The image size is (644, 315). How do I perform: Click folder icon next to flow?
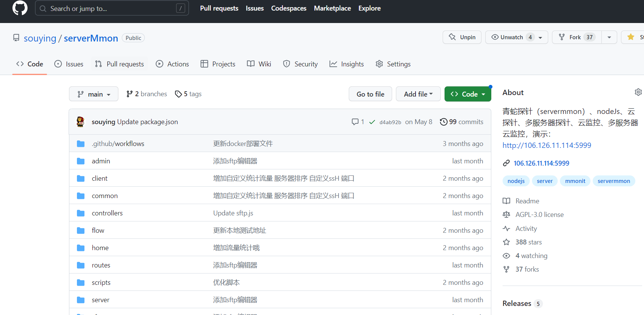pos(81,230)
